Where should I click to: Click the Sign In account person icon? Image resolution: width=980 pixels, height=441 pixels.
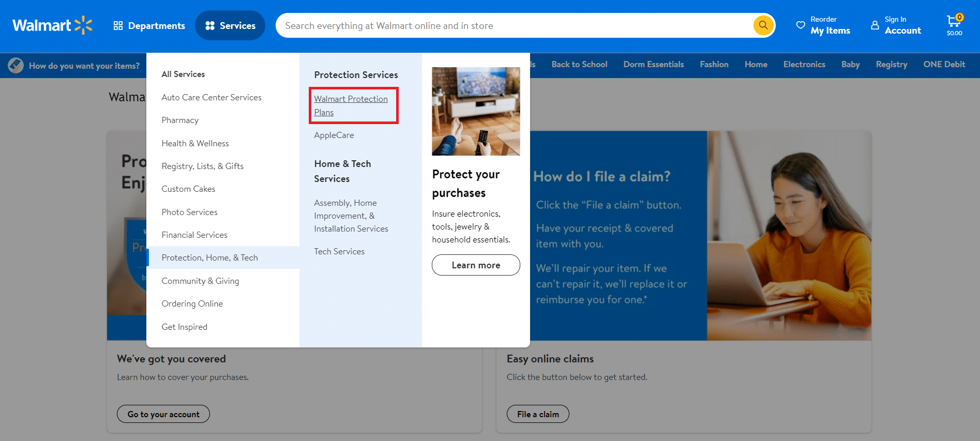coord(875,25)
